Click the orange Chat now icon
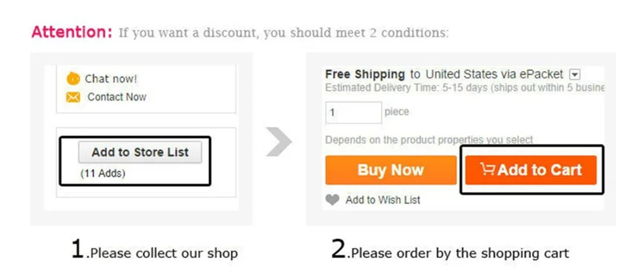 (73, 79)
